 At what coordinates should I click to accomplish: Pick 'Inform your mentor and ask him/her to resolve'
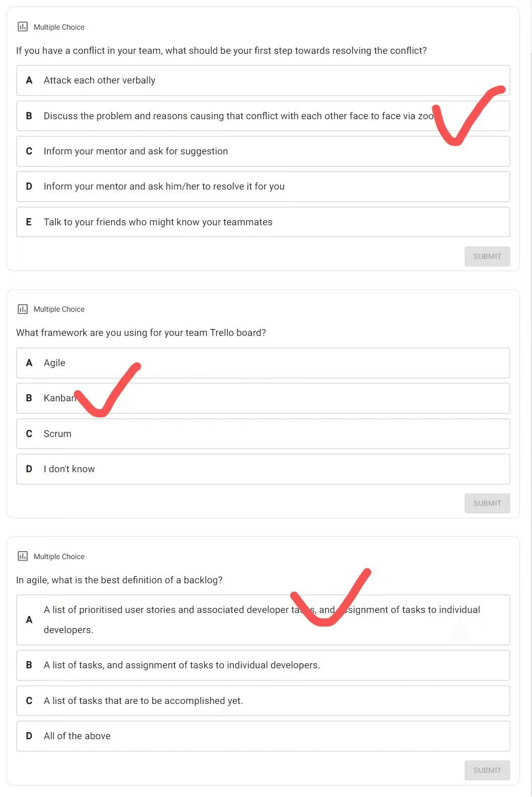coord(263,187)
